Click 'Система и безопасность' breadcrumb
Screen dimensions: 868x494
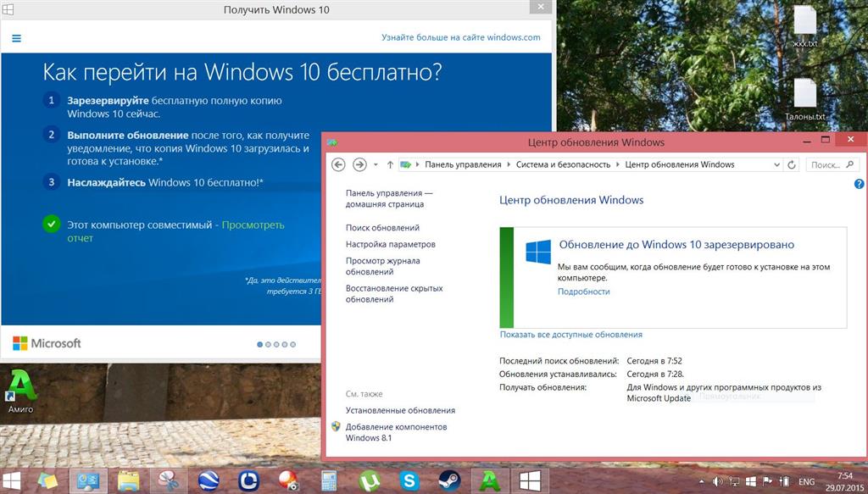563,164
